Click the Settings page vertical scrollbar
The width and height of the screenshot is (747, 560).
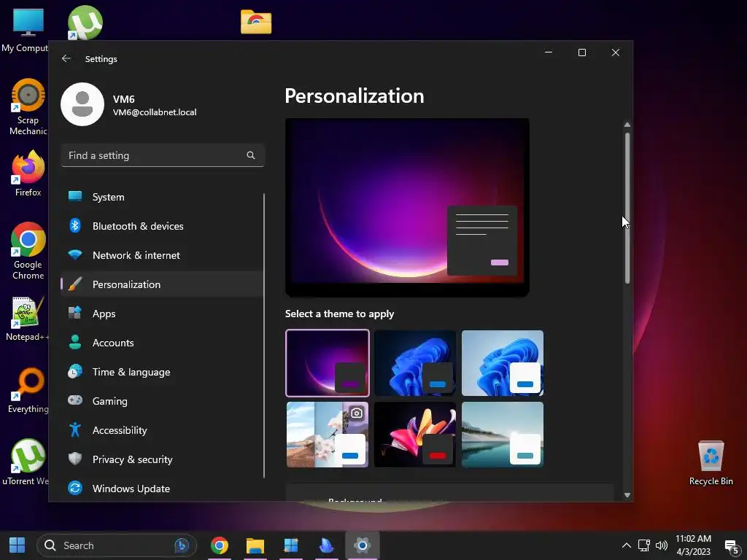627,208
